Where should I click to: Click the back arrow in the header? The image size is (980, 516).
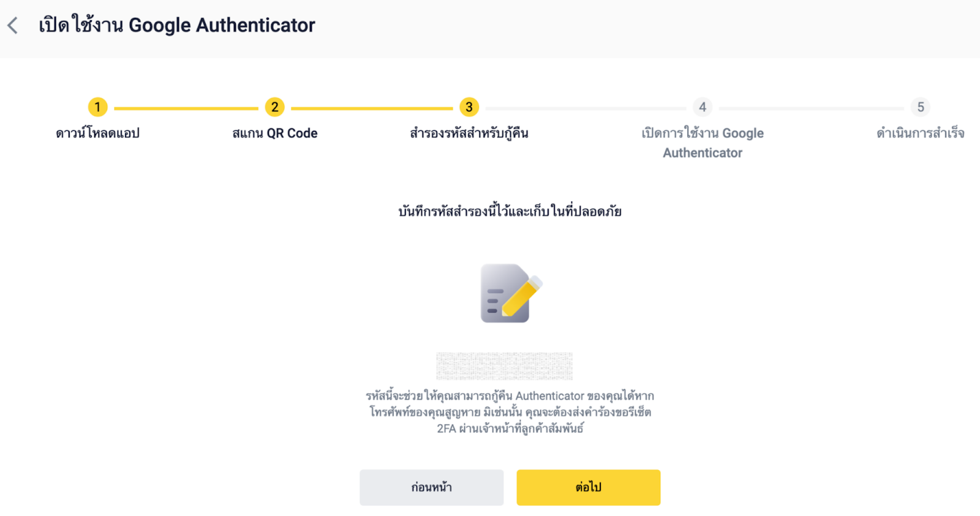13,26
